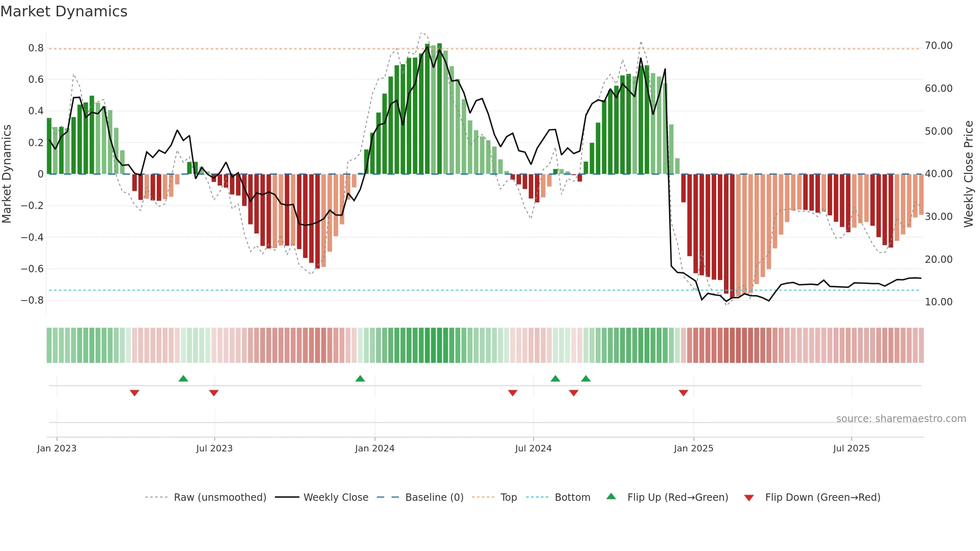Image resolution: width=980 pixels, height=551 pixels.
Task: Click the Jan 2024 x-axis label
Action: pyautogui.click(x=375, y=448)
